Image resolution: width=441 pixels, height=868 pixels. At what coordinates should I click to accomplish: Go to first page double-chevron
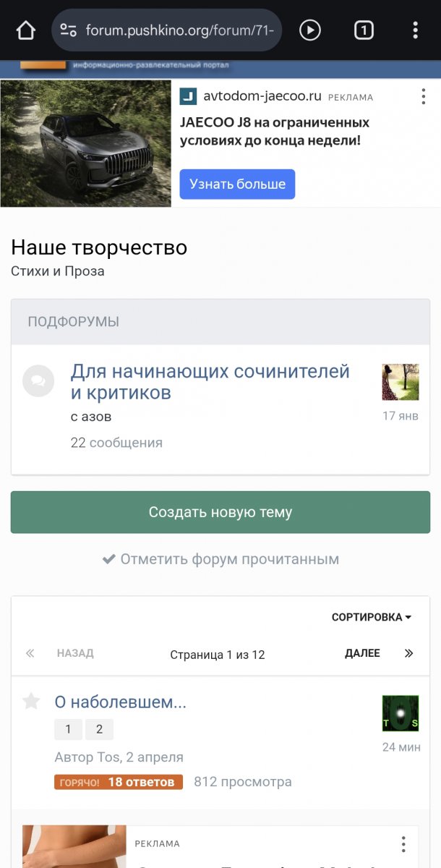(30, 653)
